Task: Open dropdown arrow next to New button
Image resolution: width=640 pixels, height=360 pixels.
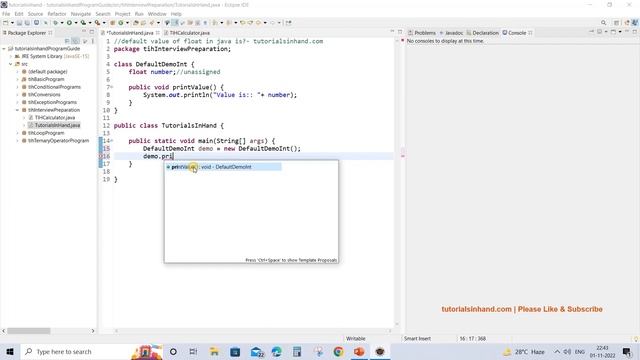Action: point(13,23)
